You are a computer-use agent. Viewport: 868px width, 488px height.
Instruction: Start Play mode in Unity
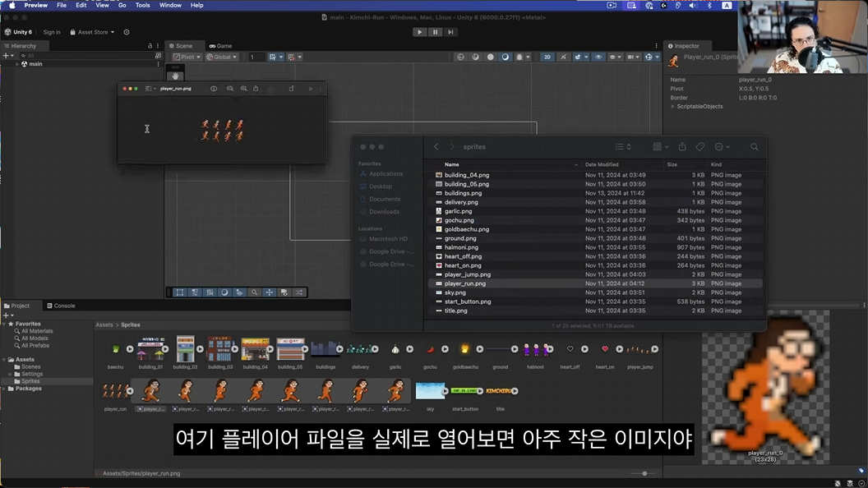click(x=419, y=32)
